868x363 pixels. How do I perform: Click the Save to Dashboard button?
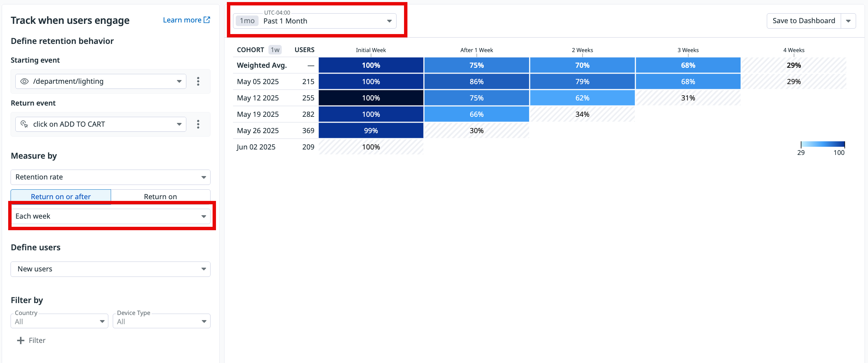[804, 21]
